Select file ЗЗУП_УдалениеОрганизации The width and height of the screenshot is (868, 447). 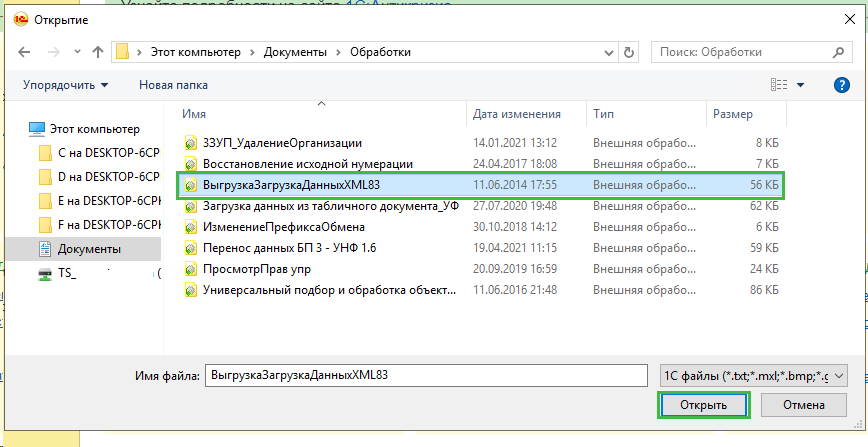(x=282, y=143)
